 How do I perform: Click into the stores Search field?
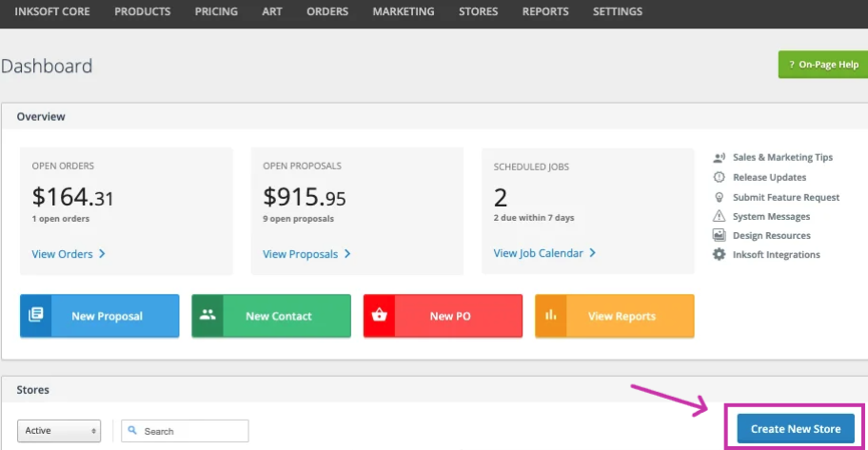(192, 431)
